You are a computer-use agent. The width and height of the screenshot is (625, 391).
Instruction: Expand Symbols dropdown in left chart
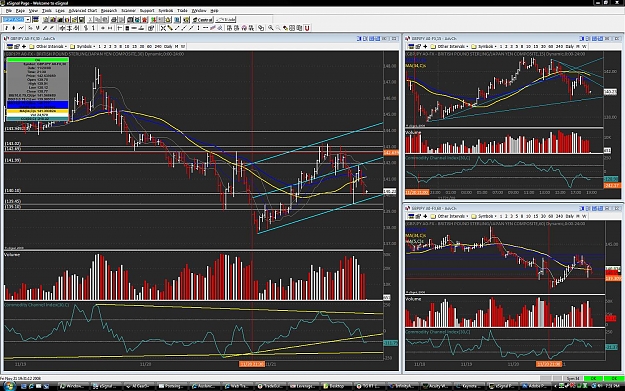coord(83,47)
